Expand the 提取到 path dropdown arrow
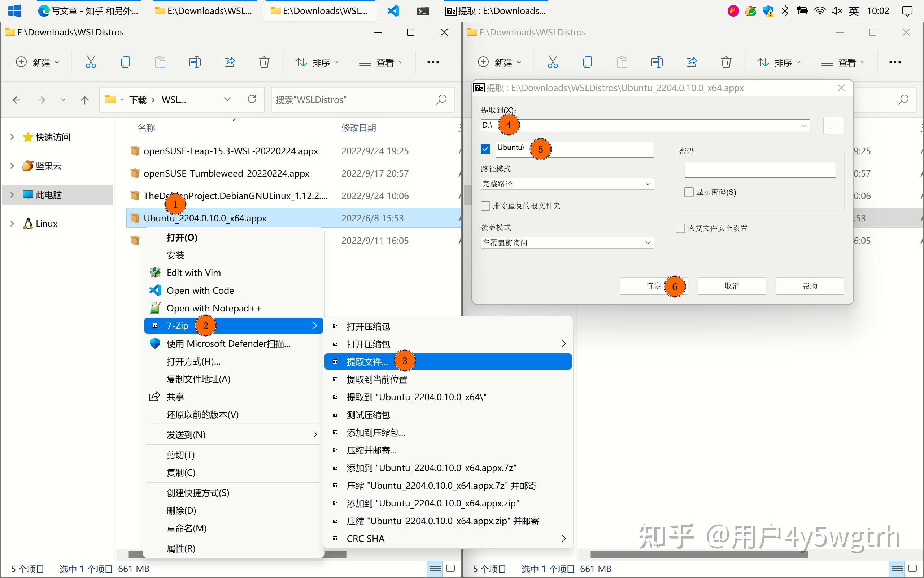924x578 pixels. (x=803, y=125)
